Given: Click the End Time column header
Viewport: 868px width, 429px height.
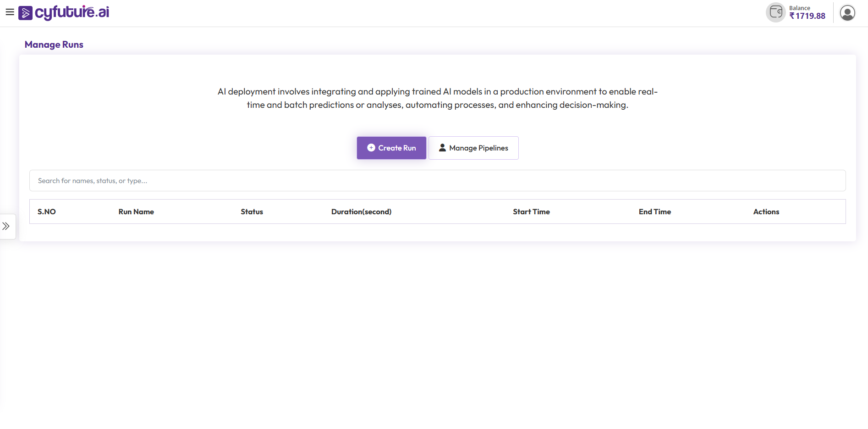Looking at the screenshot, I should 654,212.
